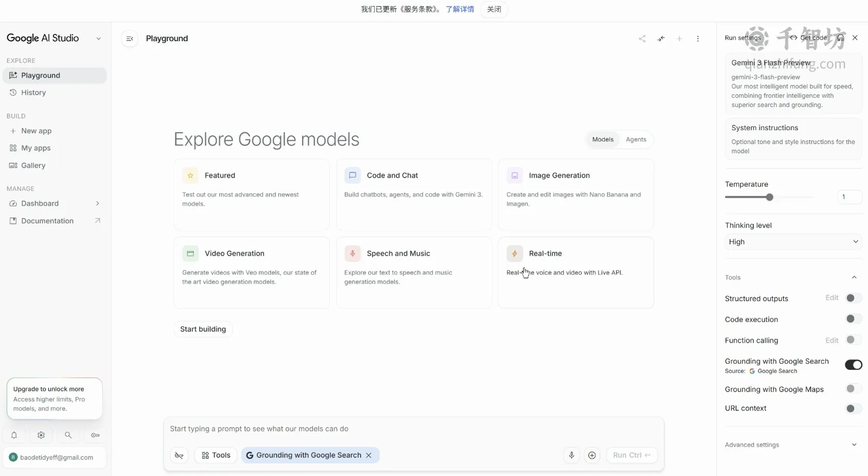The width and height of the screenshot is (868, 476).
Task: Toggle Structured outputs switch
Action: [853, 298]
